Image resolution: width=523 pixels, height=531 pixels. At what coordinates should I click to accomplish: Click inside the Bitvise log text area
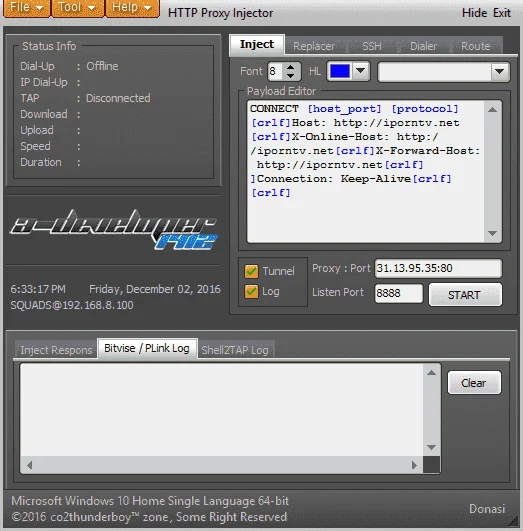click(x=222, y=410)
